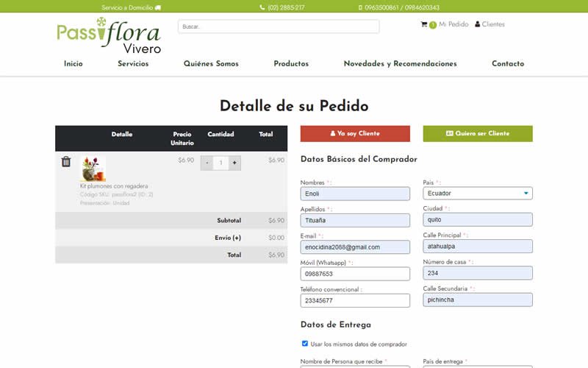Viewport: 588px width, 368px height.
Task: Open Novedades y Recomendaciones menu item
Action: pyautogui.click(x=400, y=64)
